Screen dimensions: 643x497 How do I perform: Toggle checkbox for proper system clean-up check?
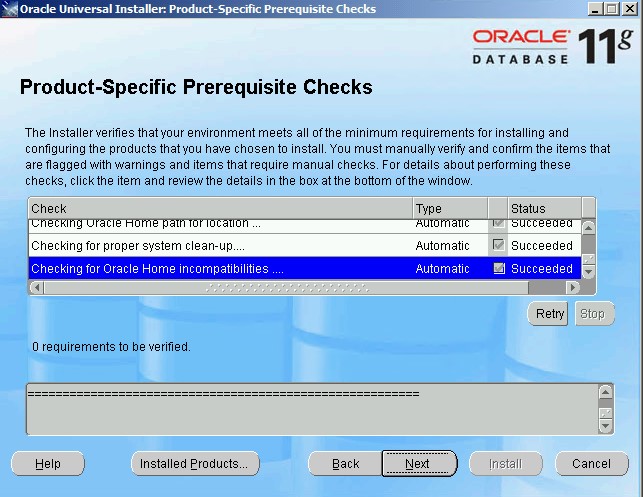[x=498, y=245]
